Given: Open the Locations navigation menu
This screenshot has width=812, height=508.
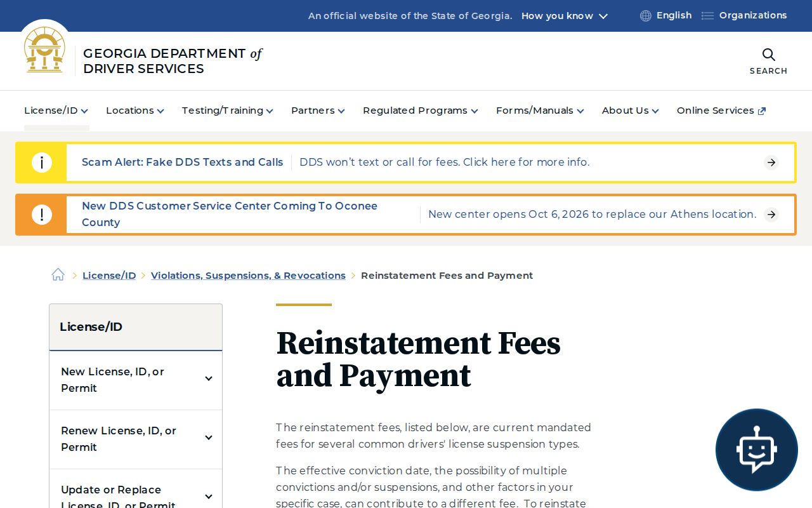Looking at the screenshot, I should tap(135, 110).
